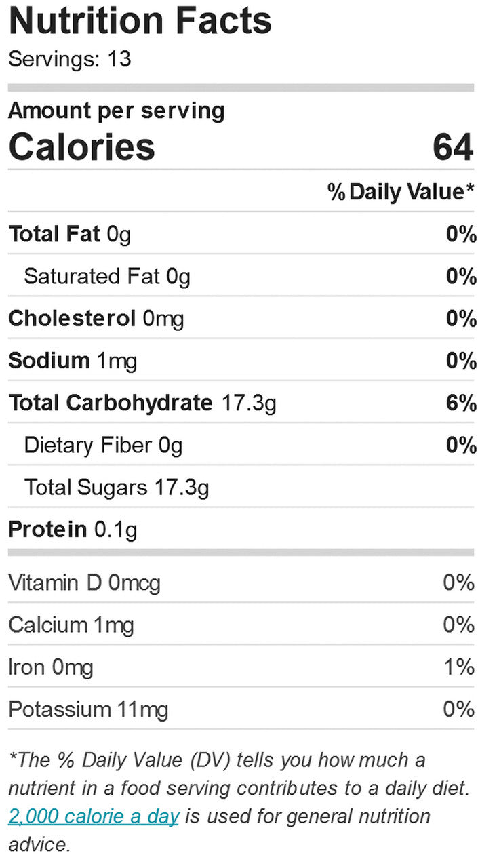
Task: Select the Saturated Fat 0g row label
Action: coord(107,277)
